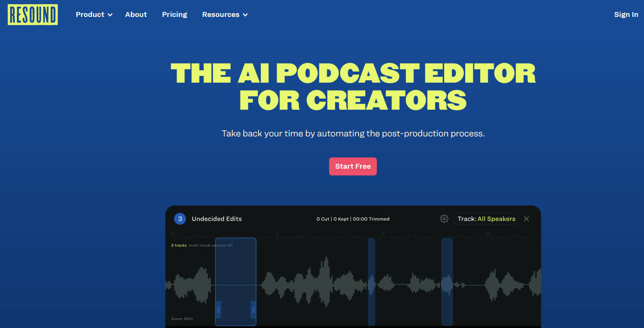Open the Pricing page
Viewport: 644px width, 328px height.
[174, 15]
